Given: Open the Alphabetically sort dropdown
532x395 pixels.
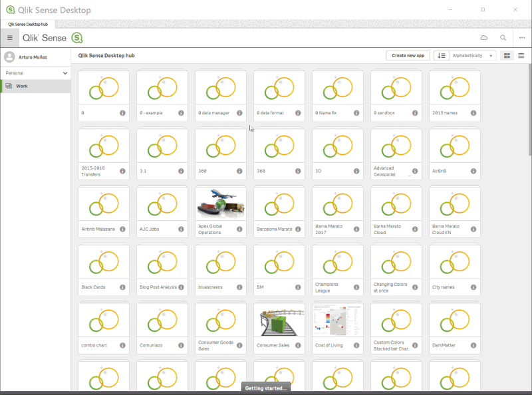Looking at the screenshot, I should (473, 56).
